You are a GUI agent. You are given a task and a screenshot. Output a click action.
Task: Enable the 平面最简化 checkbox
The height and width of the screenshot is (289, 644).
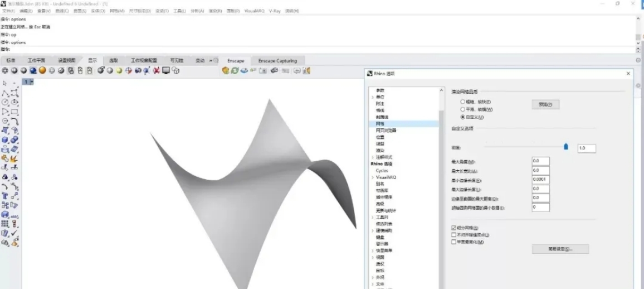(x=453, y=242)
